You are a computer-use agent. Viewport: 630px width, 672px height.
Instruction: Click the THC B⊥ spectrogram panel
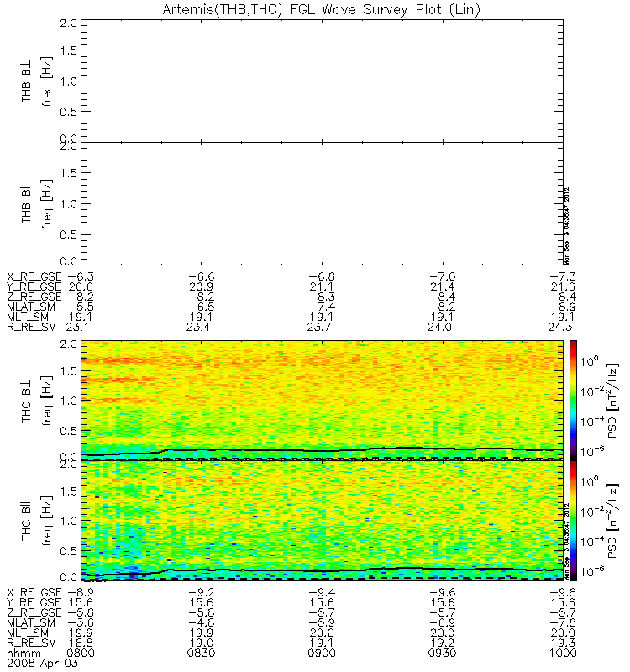click(x=322, y=401)
